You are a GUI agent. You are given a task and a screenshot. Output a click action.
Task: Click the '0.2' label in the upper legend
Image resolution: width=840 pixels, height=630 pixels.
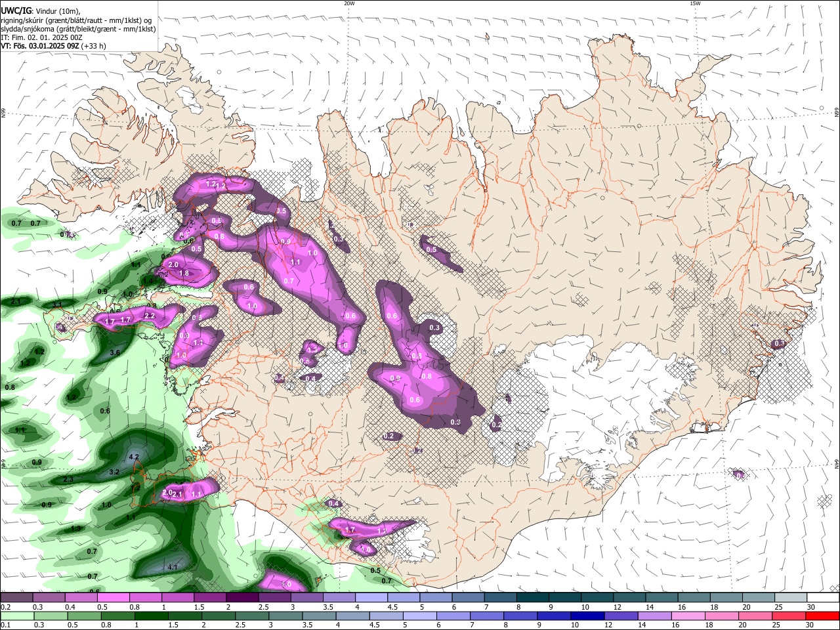(x=5, y=607)
